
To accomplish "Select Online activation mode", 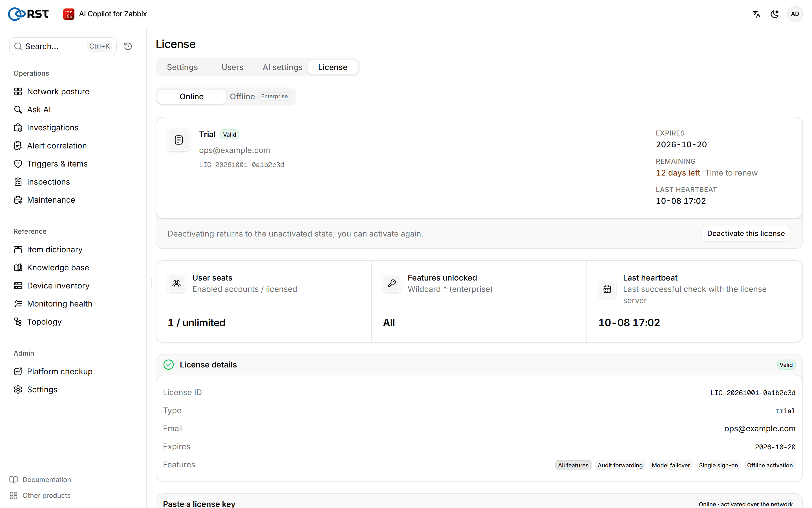I will tap(191, 97).
